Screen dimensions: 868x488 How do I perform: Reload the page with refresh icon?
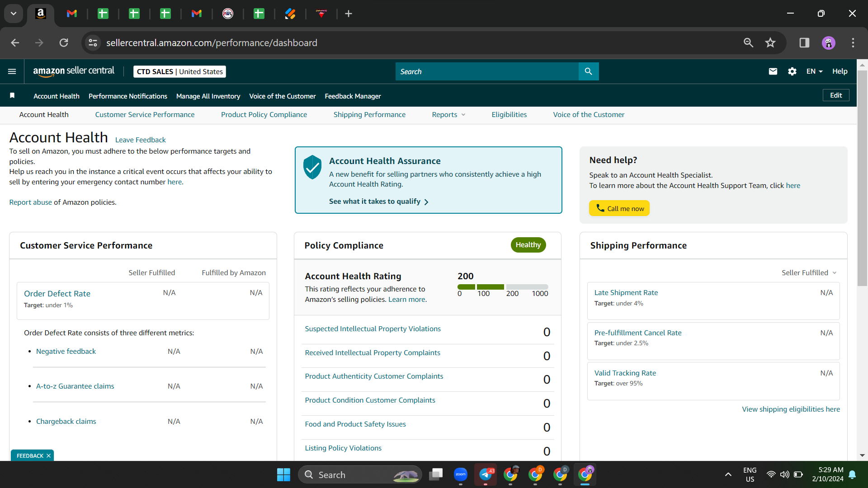click(x=64, y=42)
